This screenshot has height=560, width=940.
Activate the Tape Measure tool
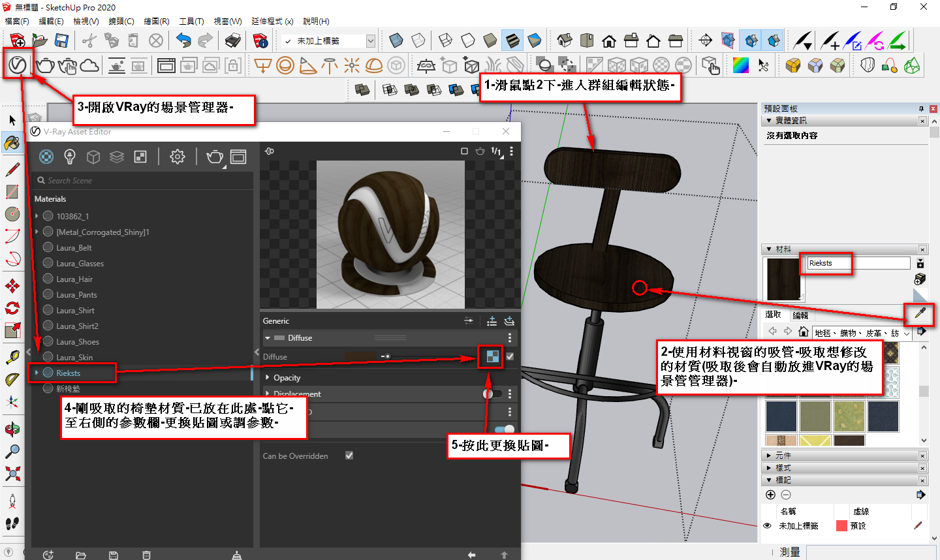[12, 357]
